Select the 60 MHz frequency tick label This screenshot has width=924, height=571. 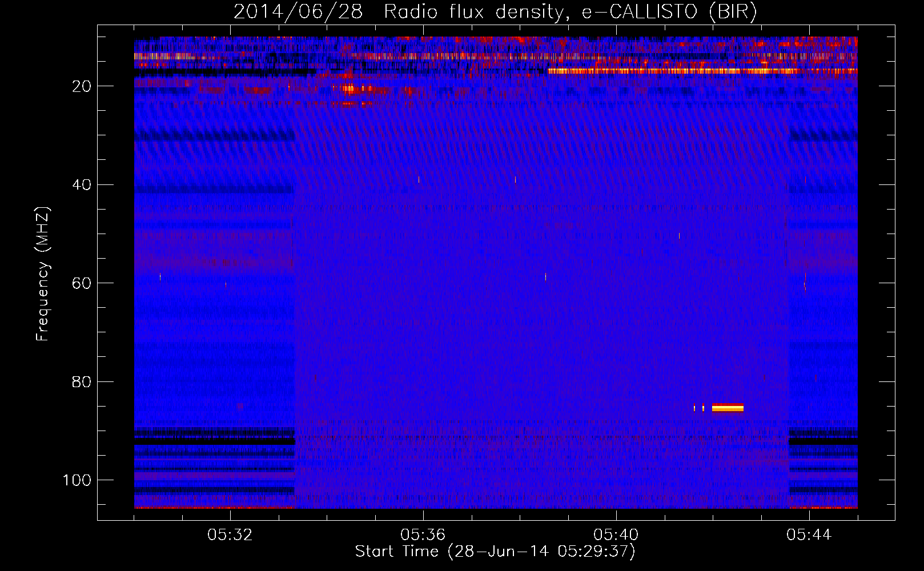[82, 283]
